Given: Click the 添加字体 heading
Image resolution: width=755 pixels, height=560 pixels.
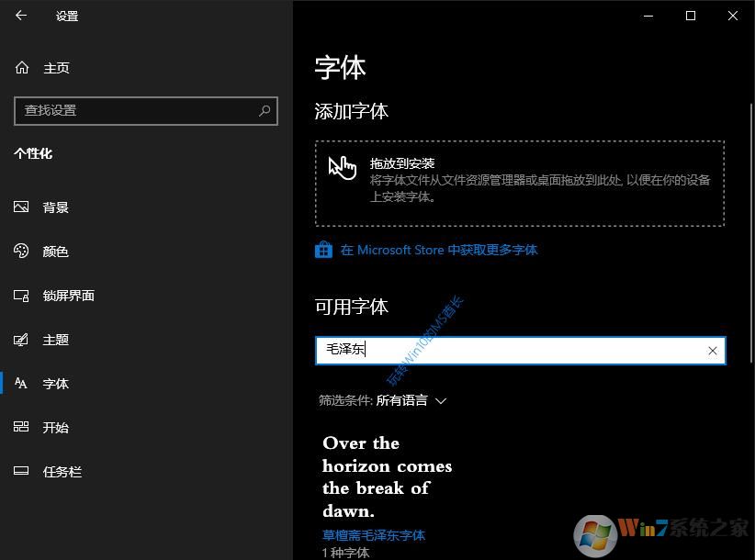Looking at the screenshot, I should pos(352,111).
